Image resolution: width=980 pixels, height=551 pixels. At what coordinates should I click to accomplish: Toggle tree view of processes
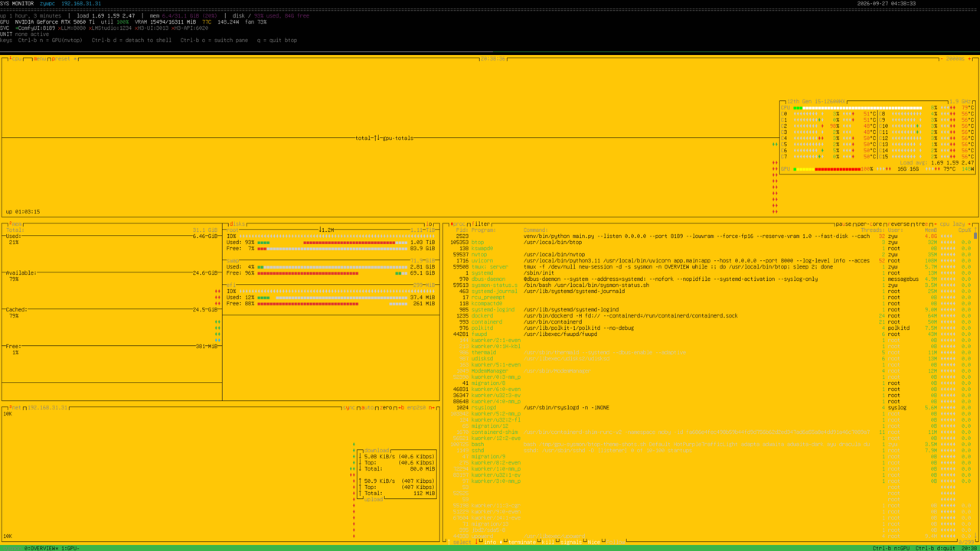[x=922, y=224]
